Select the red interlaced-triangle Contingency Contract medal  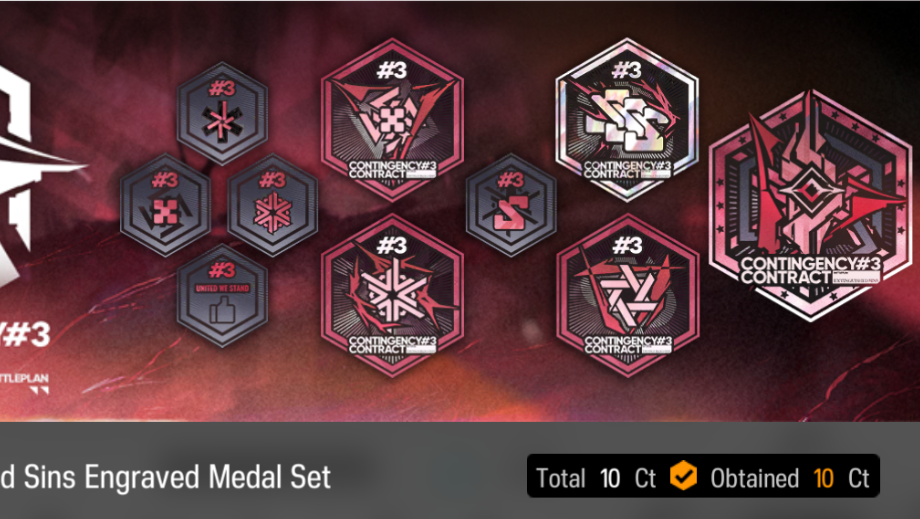point(627,295)
